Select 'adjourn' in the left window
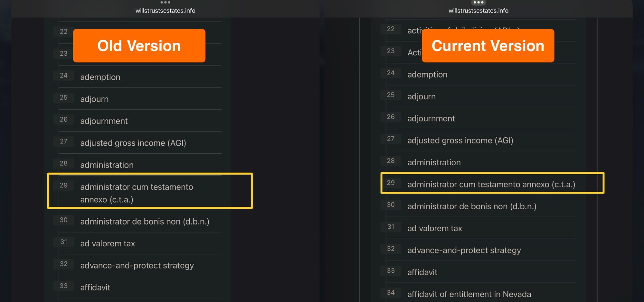The height and width of the screenshot is (302, 644). [94, 99]
